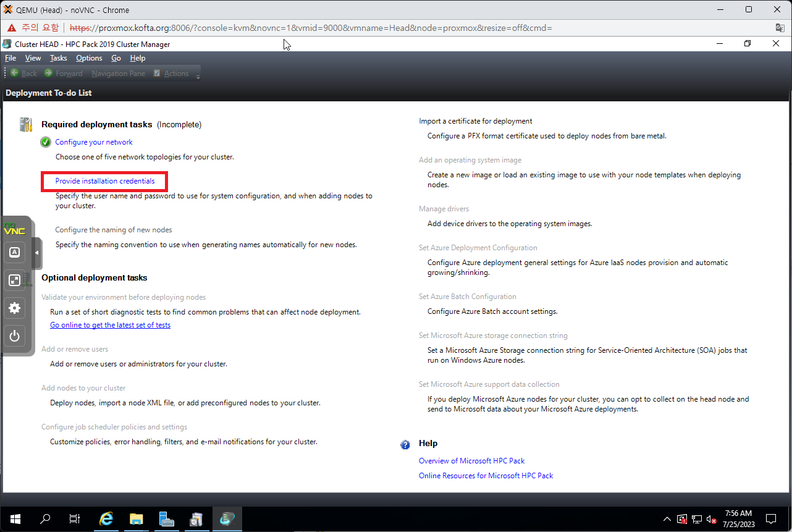Viewport: 792px width, 532px height.
Task: Click the muted volume tray icon
Action: (711, 519)
